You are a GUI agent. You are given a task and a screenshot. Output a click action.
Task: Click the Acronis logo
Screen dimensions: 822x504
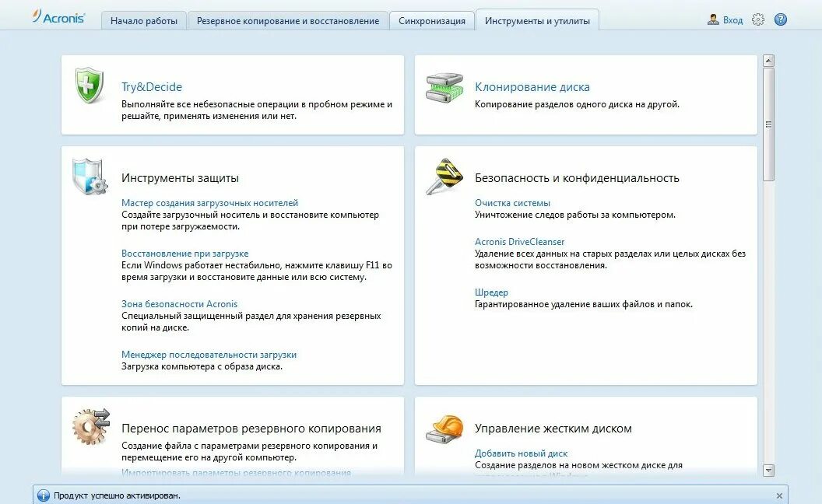tap(58, 17)
